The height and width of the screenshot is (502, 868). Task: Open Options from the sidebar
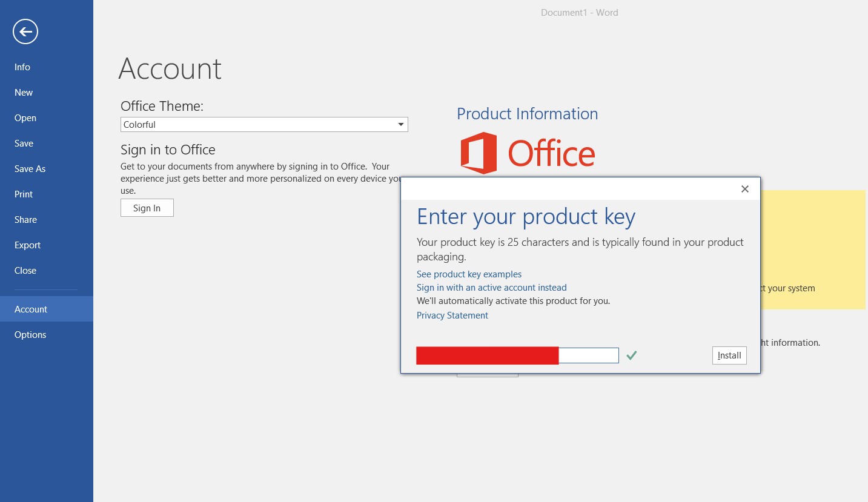click(x=30, y=334)
